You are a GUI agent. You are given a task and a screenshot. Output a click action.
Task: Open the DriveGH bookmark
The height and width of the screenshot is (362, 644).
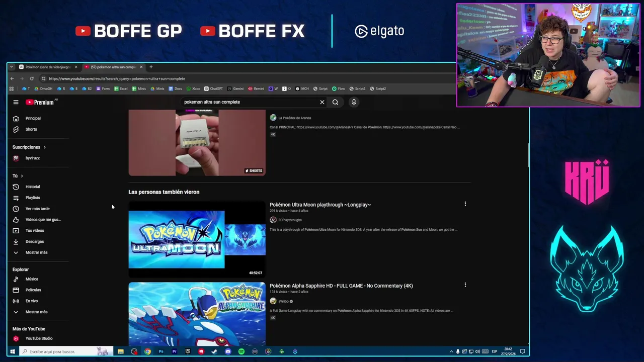click(43, 88)
